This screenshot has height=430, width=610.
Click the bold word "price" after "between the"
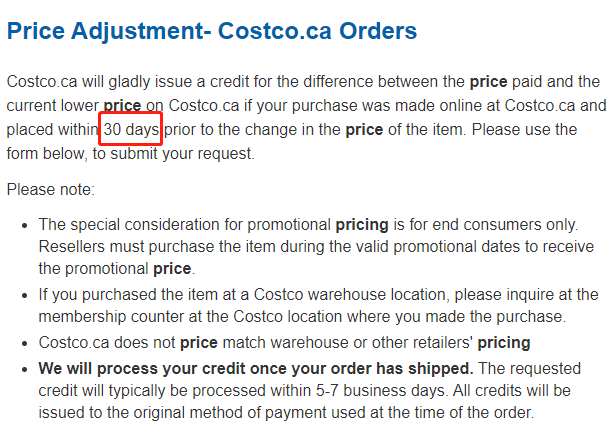point(488,82)
